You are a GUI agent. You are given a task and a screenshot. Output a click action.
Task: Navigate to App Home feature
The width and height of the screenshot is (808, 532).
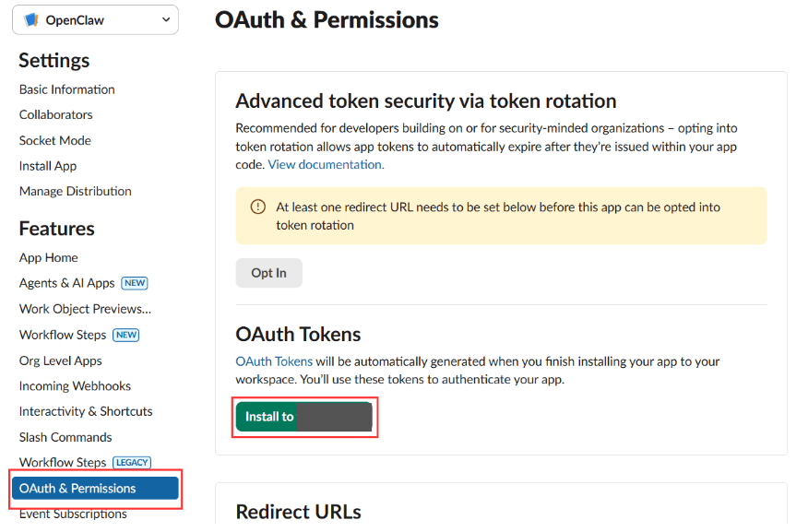tap(49, 257)
